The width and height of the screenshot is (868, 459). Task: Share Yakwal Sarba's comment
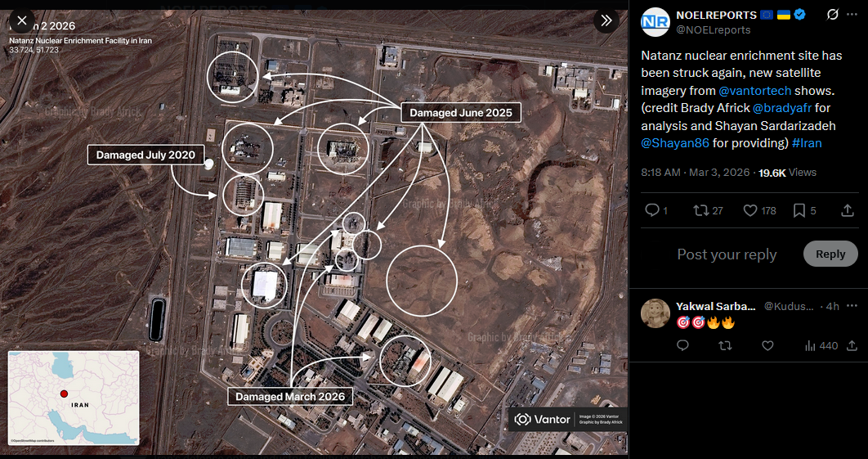852,345
